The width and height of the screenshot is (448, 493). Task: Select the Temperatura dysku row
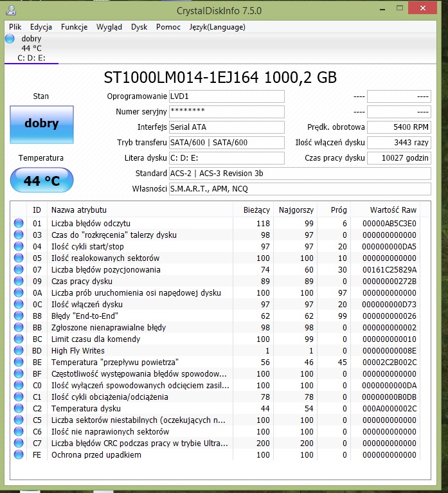[x=217, y=408]
